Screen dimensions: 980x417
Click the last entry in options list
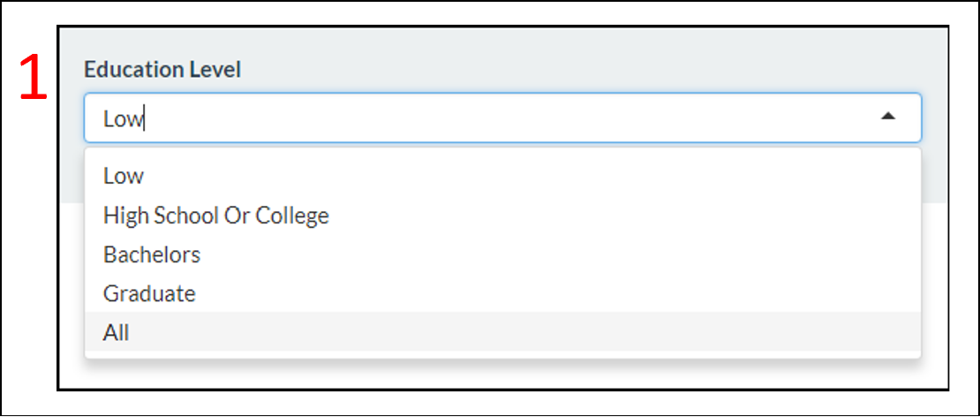[x=117, y=333]
